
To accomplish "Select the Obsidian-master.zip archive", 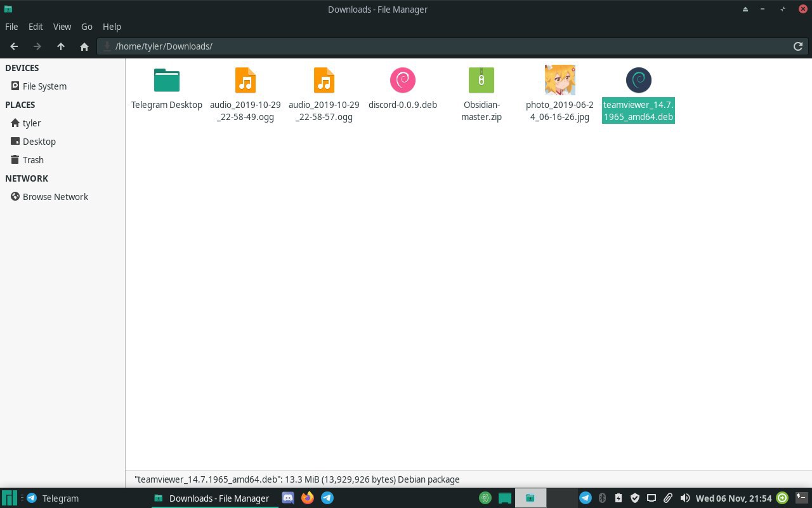I will [481, 94].
